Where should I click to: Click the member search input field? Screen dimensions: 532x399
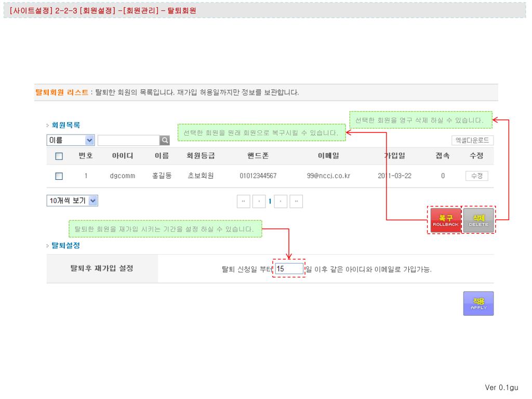tap(129, 140)
